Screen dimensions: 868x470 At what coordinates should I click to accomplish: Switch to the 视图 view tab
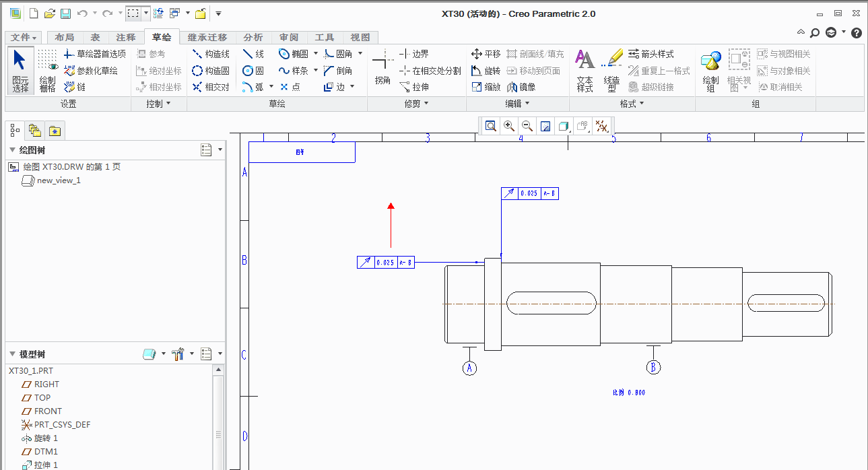click(360, 38)
